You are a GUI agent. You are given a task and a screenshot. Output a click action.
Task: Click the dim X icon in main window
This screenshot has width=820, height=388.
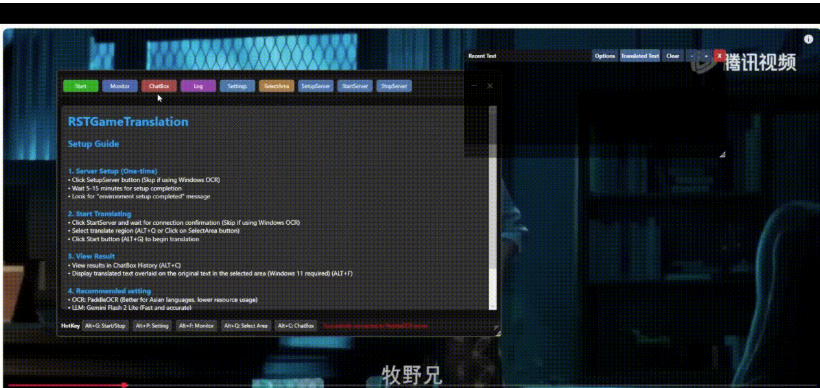490,86
